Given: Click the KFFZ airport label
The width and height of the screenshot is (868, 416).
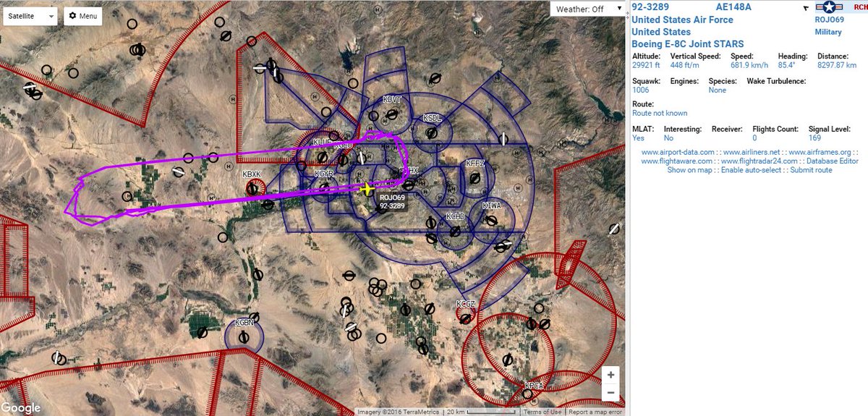Looking at the screenshot, I should (x=475, y=164).
